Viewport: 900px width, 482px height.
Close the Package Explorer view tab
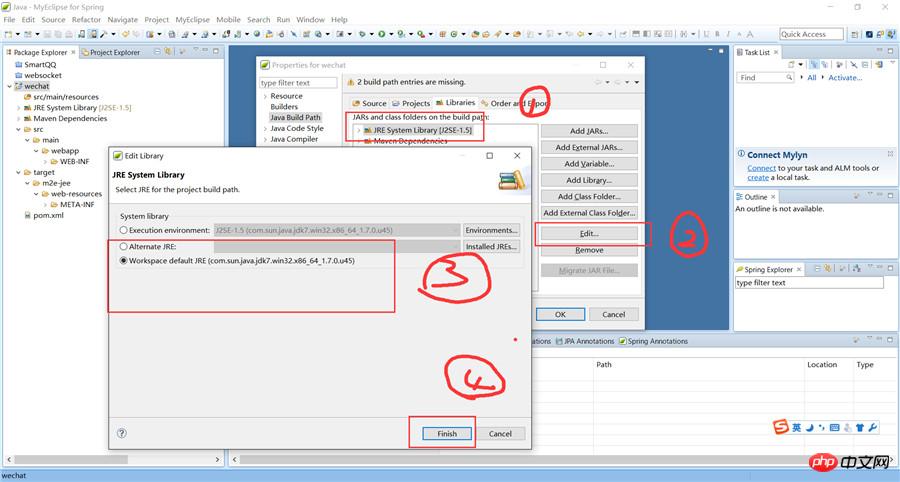(73, 52)
